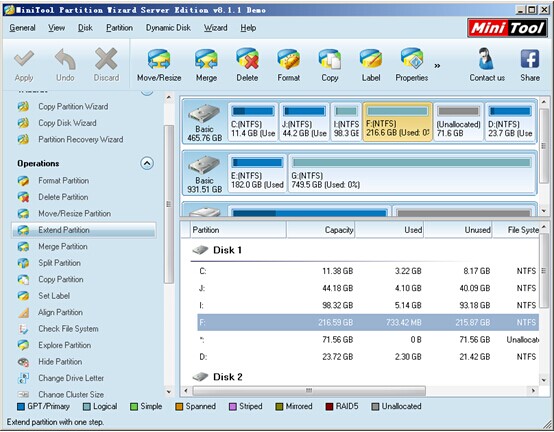Viewport: 554px width, 432px height.
Task: Select the J:(NTFS) partition block
Action: [x=304, y=122]
